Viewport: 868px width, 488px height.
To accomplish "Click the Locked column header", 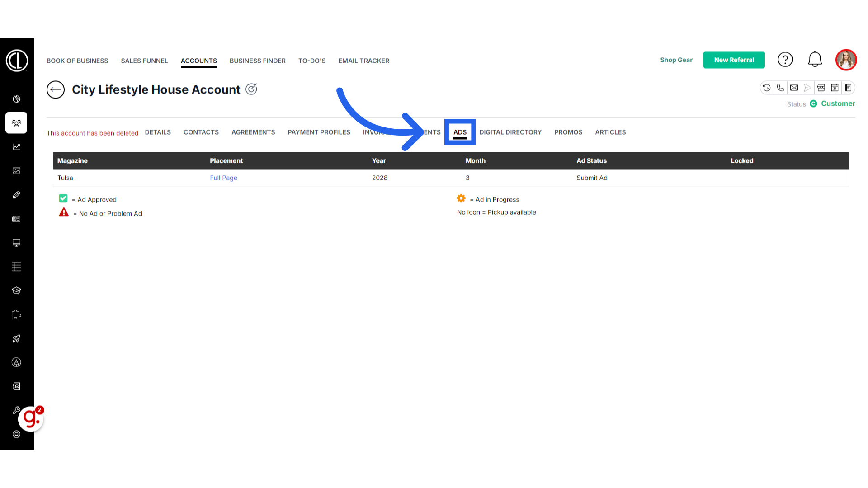I will pyautogui.click(x=742, y=160).
